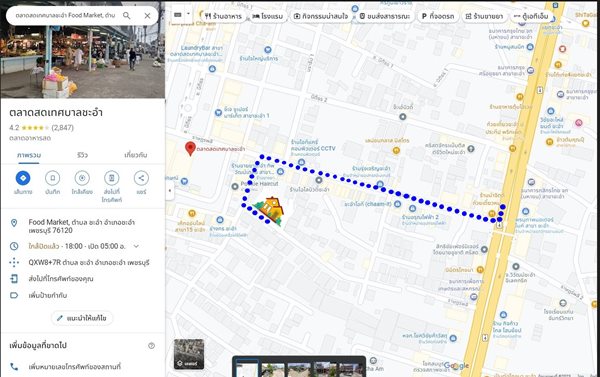Click the search magnifier icon

point(127,16)
